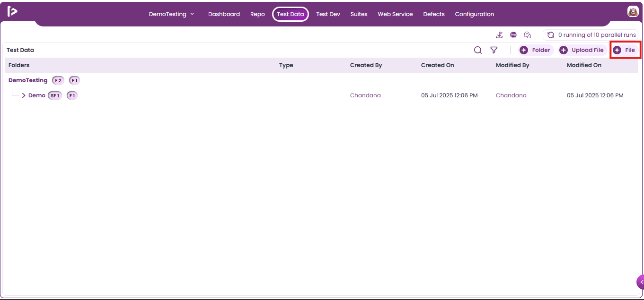
Task: Click the Created On column header
Action: pyautogui.click(x=438, y=65)
